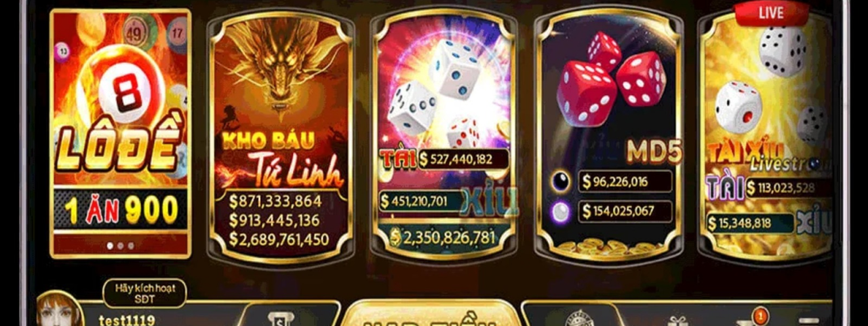Click the red LIVE badge
This screenshot has width=868, height=326.
click(x=772, y=13)
